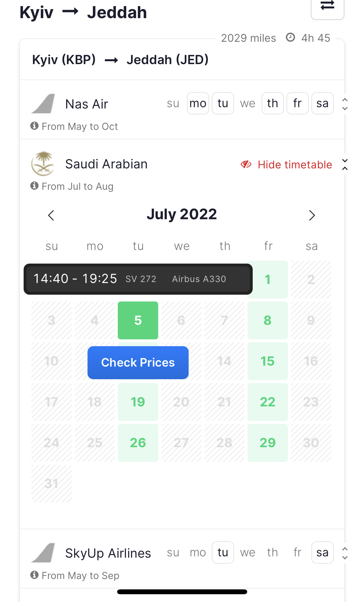Go to previous month in calendar
The image size is (364, 602).
51,215
